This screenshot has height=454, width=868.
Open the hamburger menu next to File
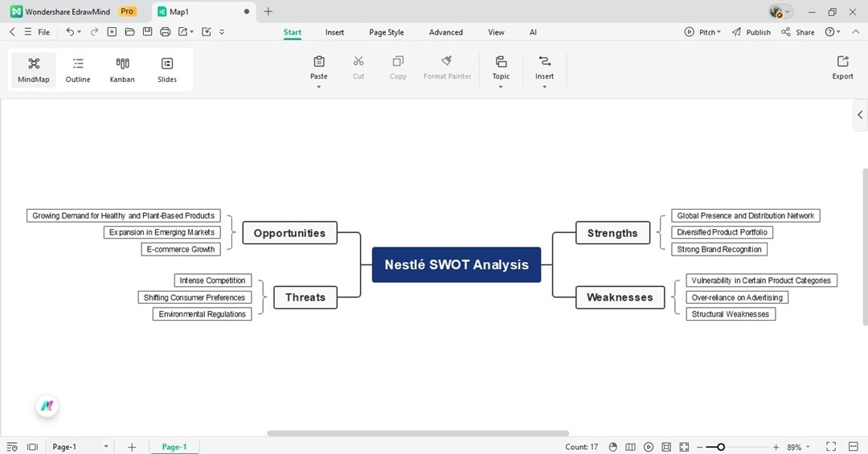(27, 32)
